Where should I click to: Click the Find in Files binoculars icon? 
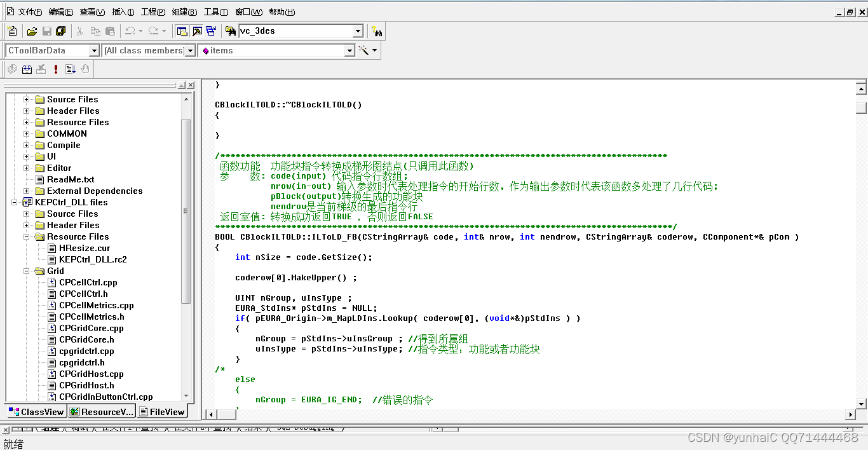pos(231,31)
